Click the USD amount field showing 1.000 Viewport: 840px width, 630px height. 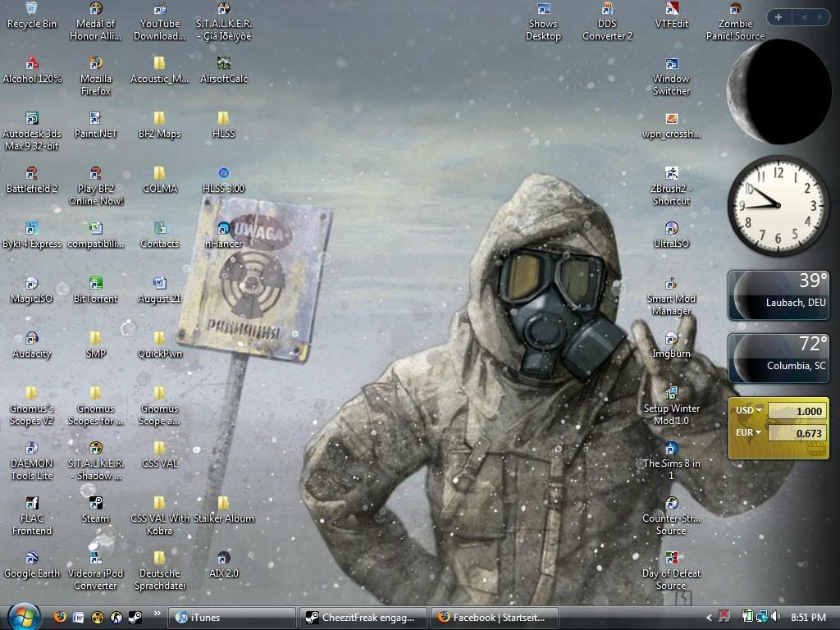coord(797,411)
